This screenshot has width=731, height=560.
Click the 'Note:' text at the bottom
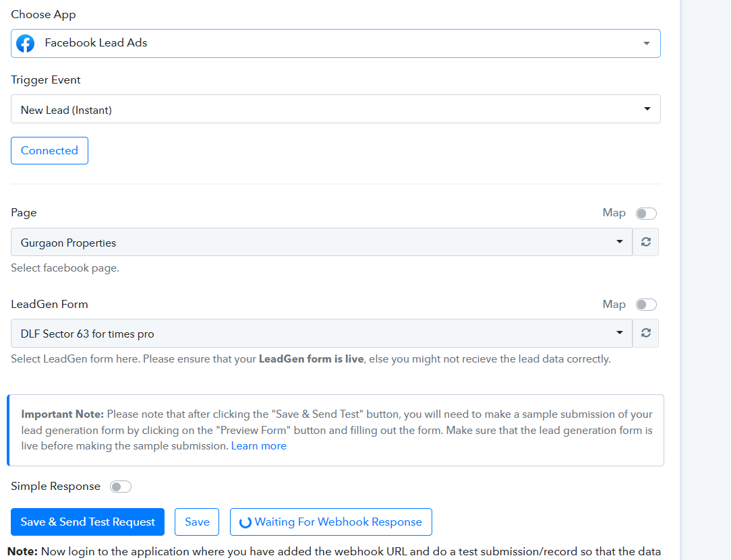[x=22, y=552]
